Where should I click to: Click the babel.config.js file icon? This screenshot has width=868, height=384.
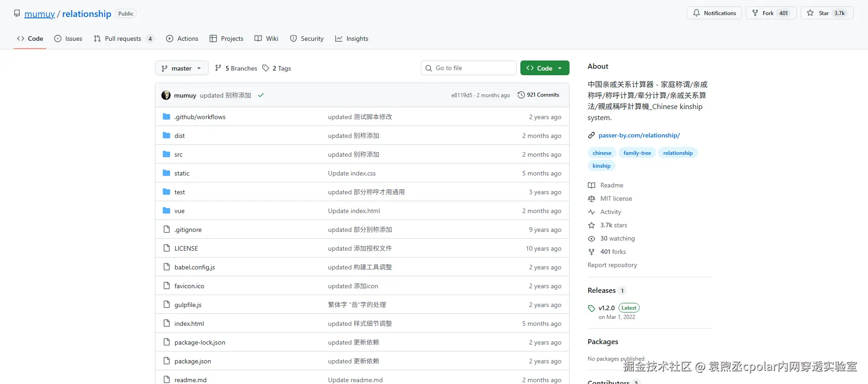pos(166,267)
